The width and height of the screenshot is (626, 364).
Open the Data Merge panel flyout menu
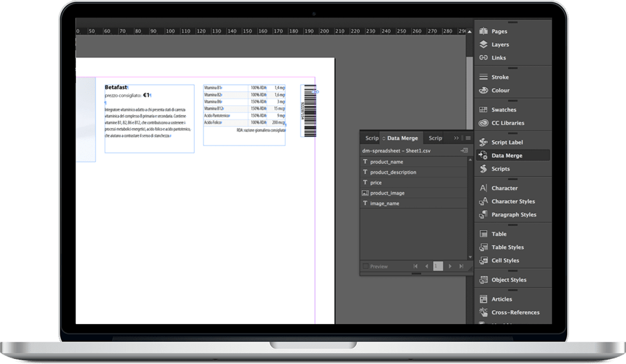(468, 138)
